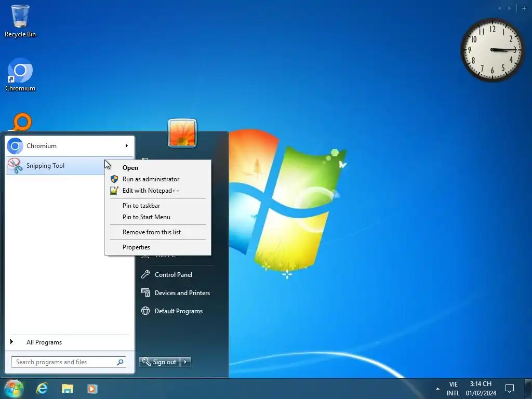Click the Sign out button
The height and width of the screenshot is (399, 532).
click(159, 362)
